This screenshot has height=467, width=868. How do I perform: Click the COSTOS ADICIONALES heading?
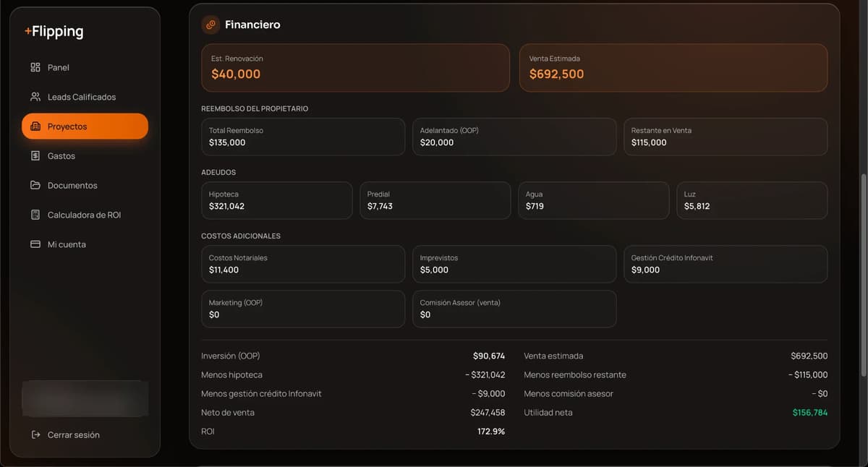pyautogui.click(x=241, y=236)
